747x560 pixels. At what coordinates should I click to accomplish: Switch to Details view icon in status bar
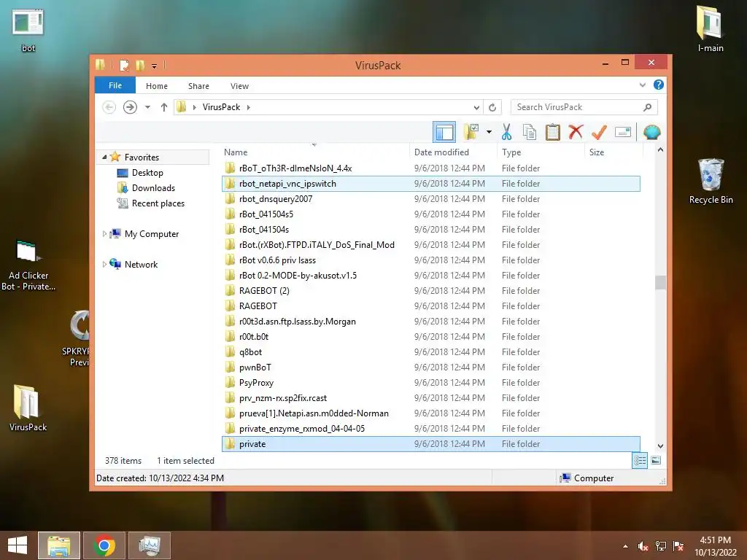click(640, 461)
